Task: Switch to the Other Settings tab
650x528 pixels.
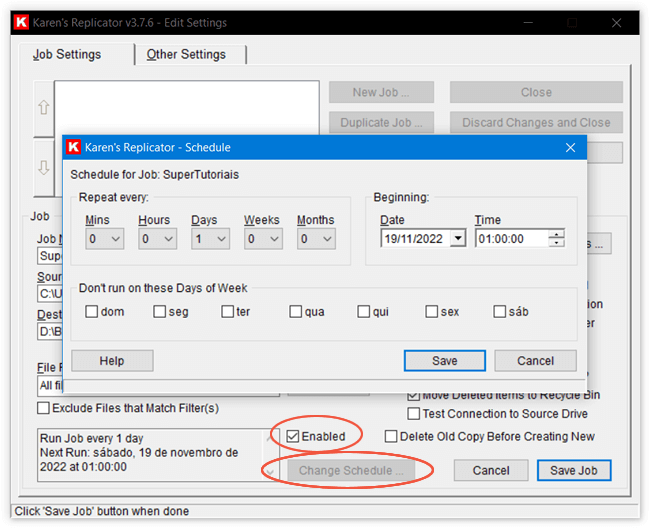Action: click(186, 54)
